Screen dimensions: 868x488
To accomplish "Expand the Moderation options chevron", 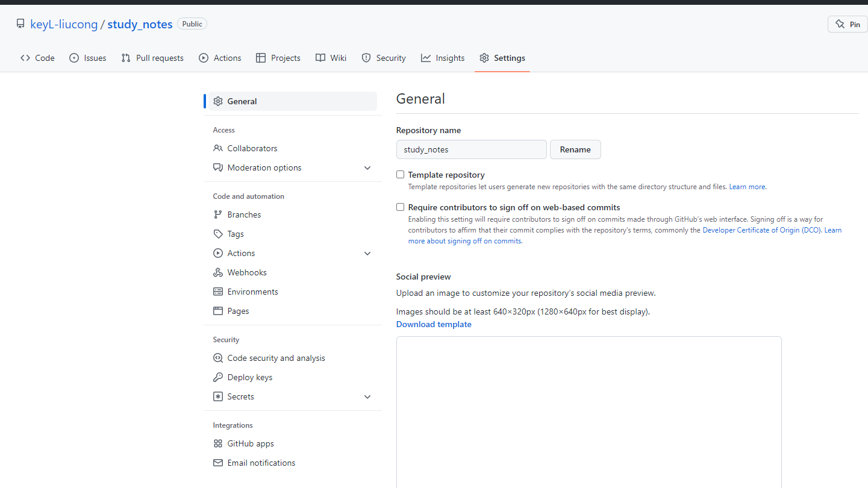I will pyautogui.click(x=367, y=167).
